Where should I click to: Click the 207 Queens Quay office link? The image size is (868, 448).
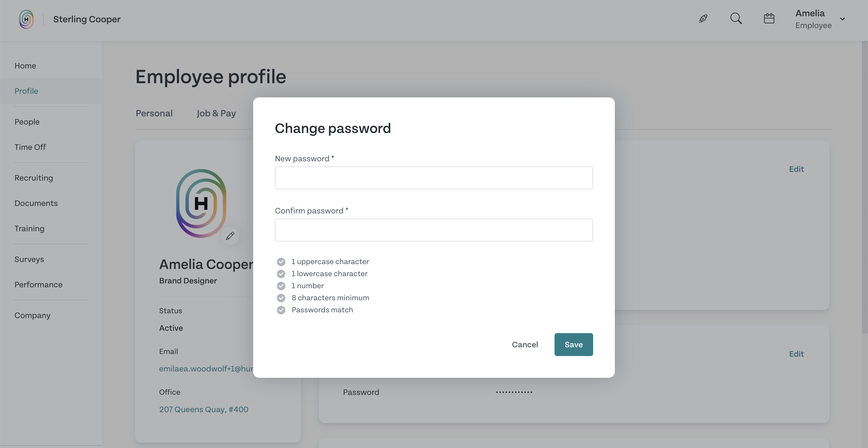click(x=203, y=409)
